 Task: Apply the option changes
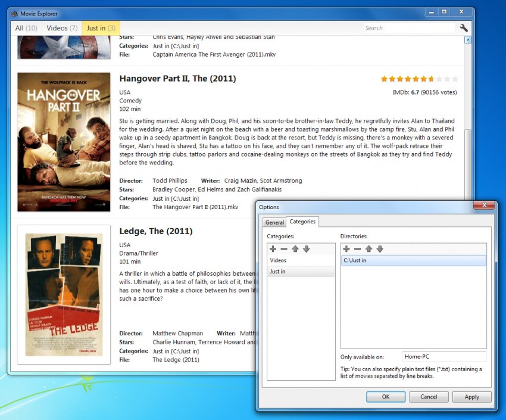(472, 397)
